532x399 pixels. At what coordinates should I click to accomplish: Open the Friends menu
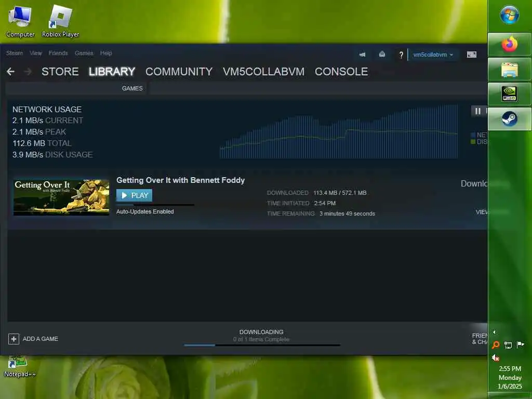tap(58, 53)
